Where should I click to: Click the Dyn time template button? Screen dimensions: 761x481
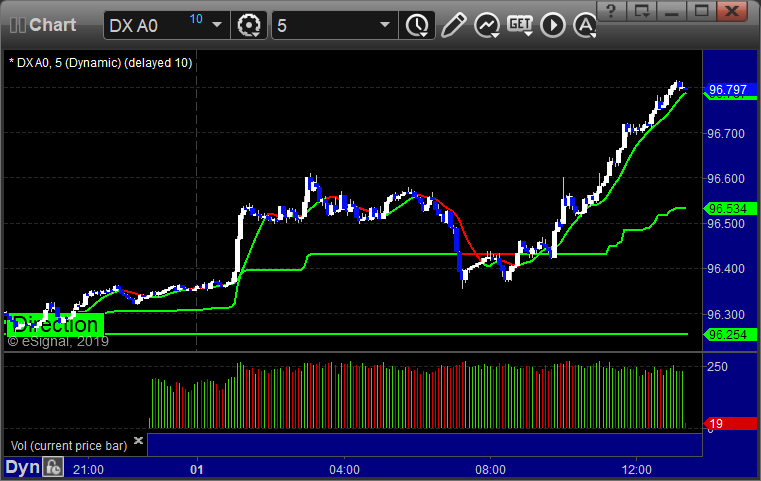(x=22, y=467)
